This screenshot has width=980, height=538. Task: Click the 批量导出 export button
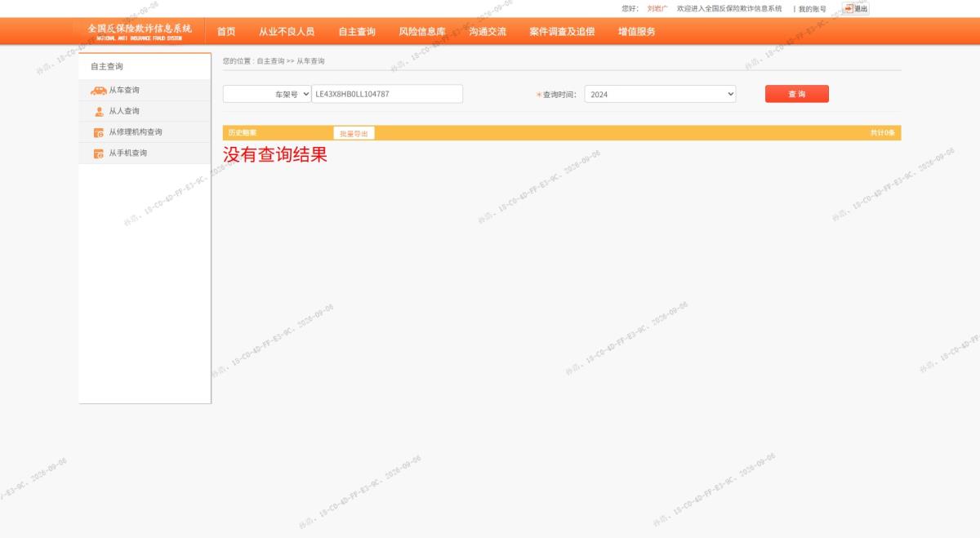[354, 133]
